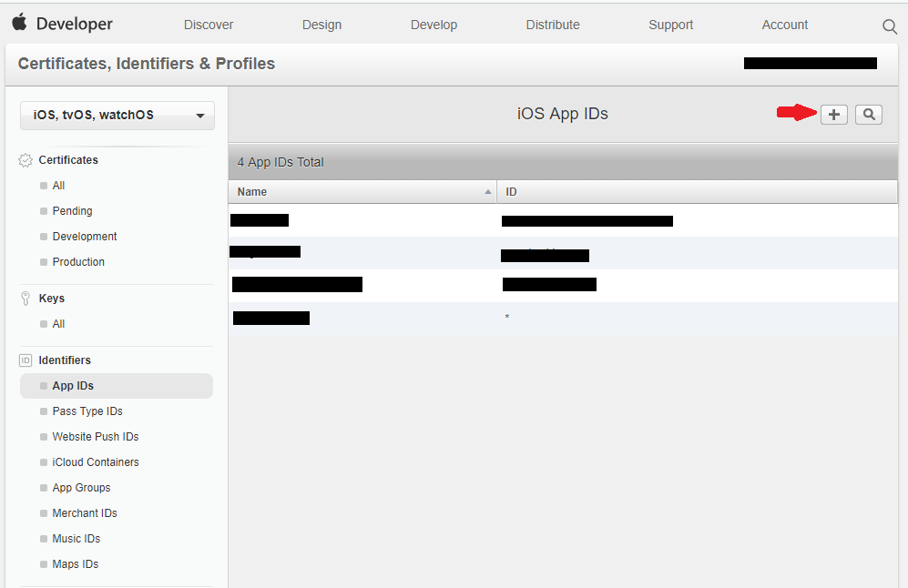Open Merchant IDs in the Identifiers list
Viewport: 908px width, 588px height.
(87, 512)
